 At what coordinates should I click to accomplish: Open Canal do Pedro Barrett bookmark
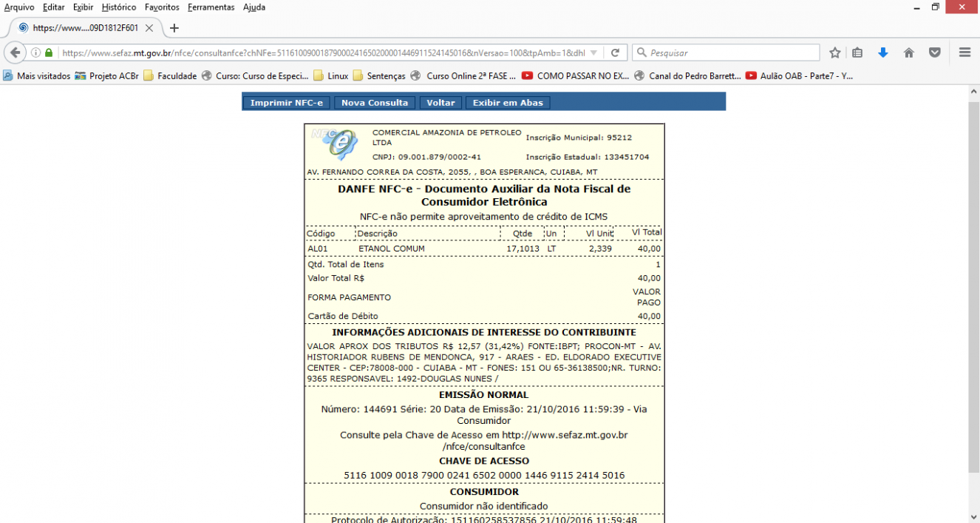(x=687, y=75)
